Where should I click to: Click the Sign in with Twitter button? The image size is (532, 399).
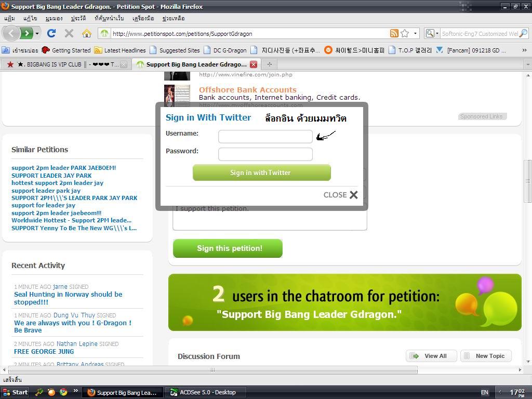262,172
